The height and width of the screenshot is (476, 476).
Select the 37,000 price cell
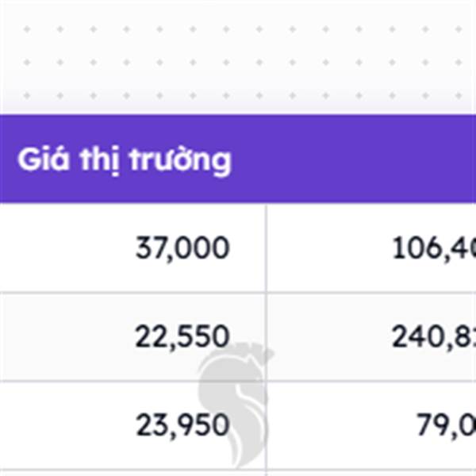click(182, 248)
